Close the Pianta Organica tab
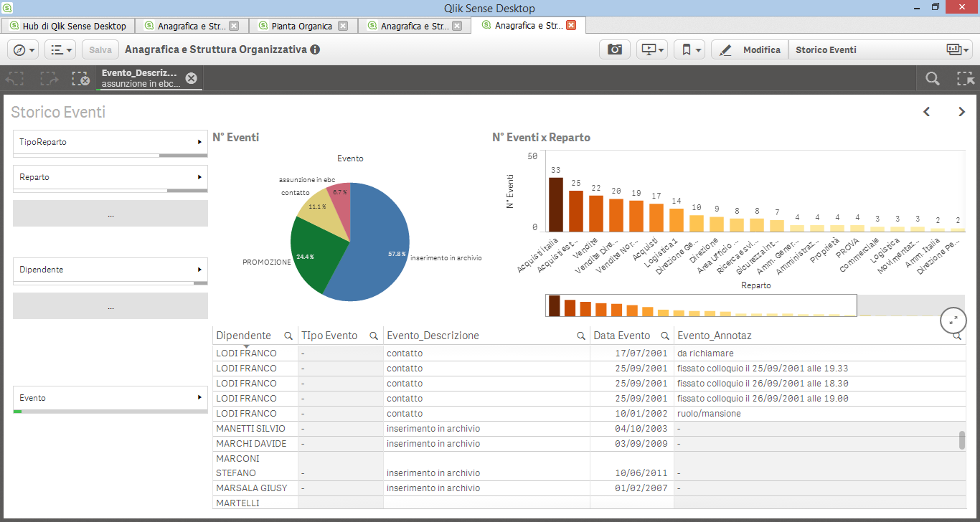This screenshot has height=522, width=980. (343, 26)
